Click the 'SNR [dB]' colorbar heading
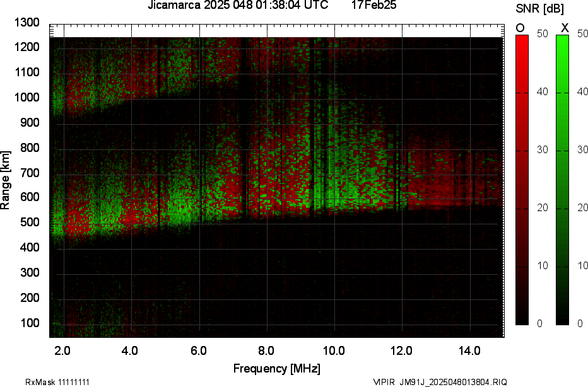 [539, 9]
